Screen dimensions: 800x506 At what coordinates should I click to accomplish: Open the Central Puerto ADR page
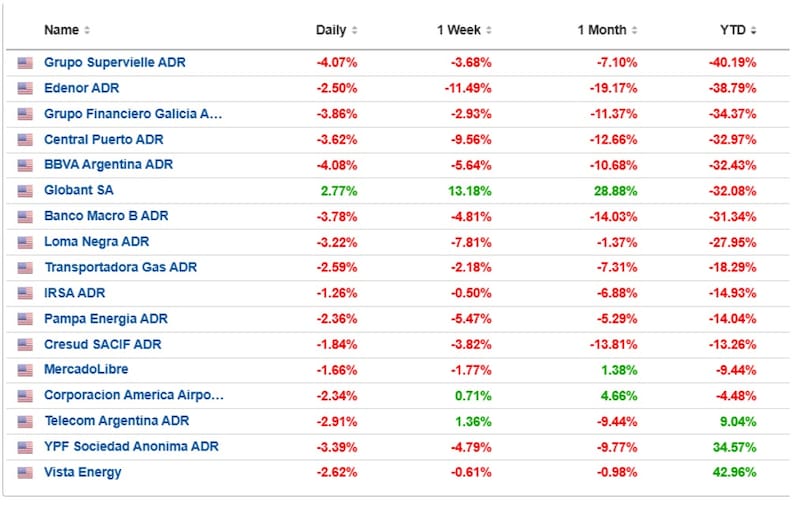point(104,139)
